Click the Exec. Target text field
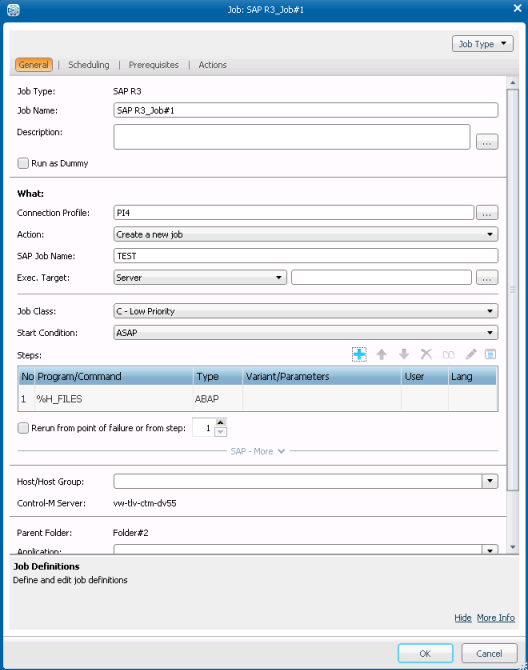528x670 pixels. 381,277
